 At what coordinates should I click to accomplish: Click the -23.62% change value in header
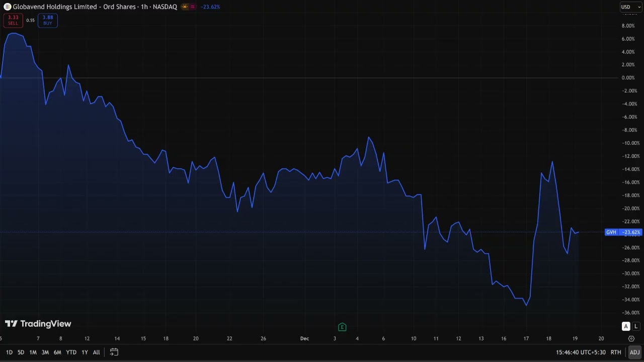pos(210,7)
